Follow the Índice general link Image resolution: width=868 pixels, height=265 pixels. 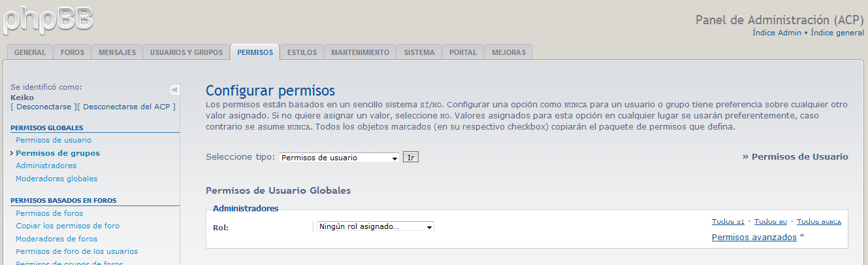click(x=837, y=32)
